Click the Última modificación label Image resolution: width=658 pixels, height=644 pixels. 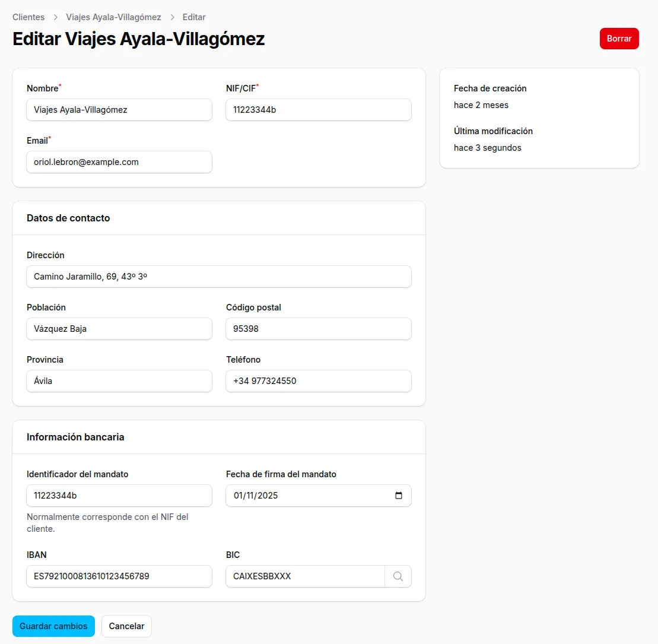tap(493, 131)
